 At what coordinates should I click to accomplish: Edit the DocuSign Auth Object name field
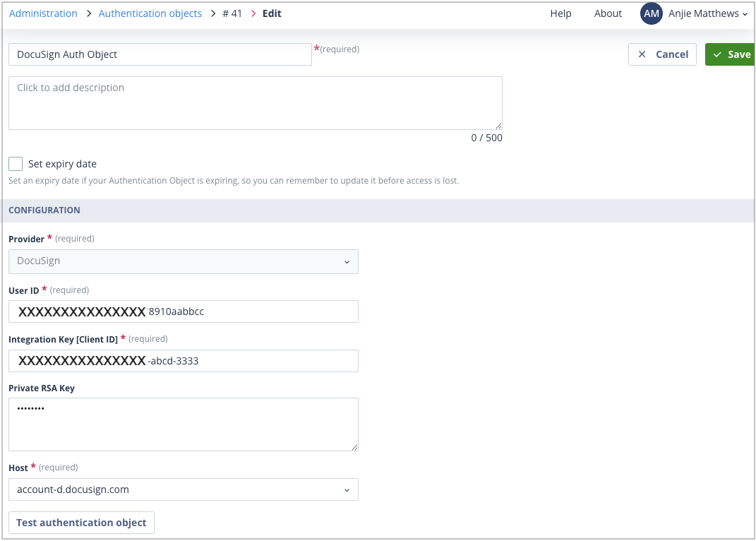coord(160,54)
